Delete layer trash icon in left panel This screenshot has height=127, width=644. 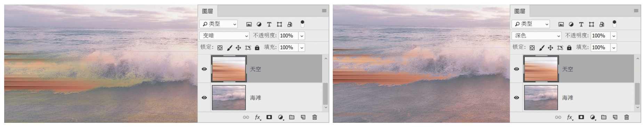click(x=315, y=117)
